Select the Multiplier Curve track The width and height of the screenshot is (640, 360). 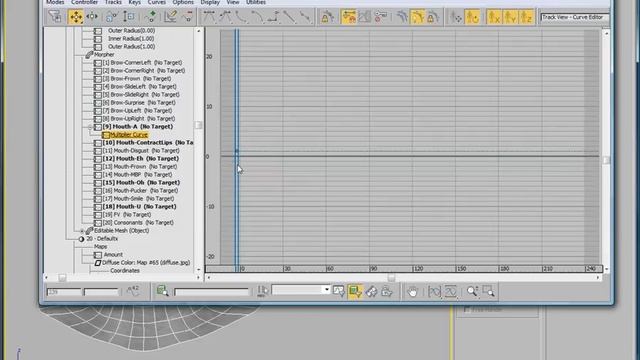click(129, 135)
